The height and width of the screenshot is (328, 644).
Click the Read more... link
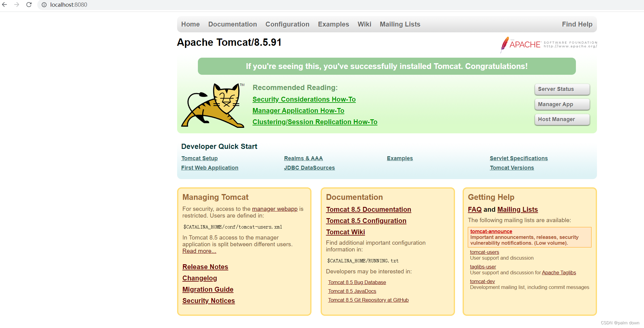tap(199, 251)
